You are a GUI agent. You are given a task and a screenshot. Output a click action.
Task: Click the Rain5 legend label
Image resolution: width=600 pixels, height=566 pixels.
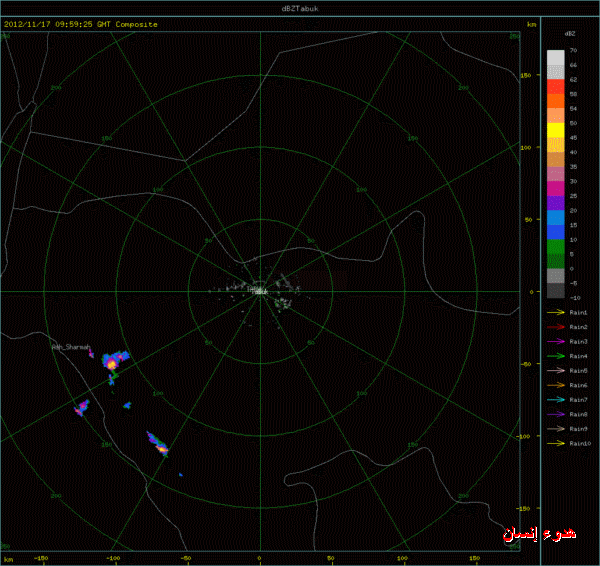(x=578, y=371)
